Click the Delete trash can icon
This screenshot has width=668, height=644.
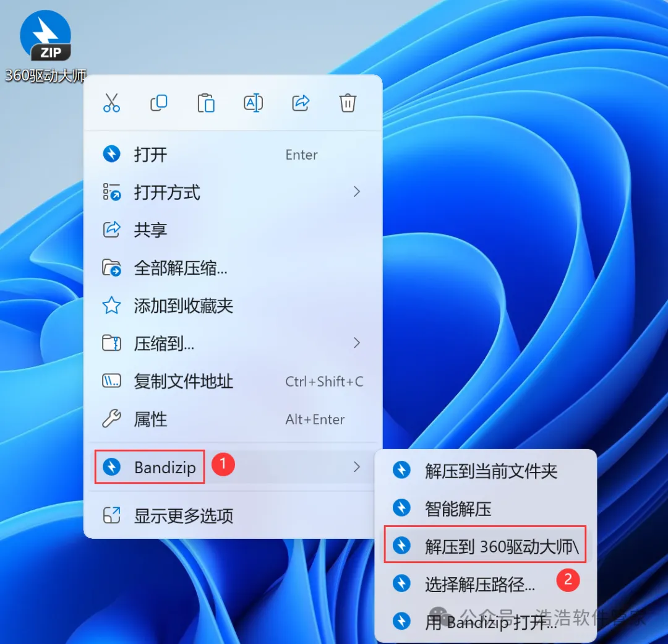point(348,103)
